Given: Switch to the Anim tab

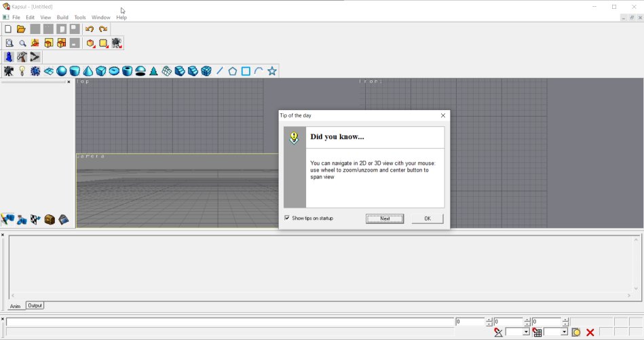Looking at the screenshot, I should (15, 306).
